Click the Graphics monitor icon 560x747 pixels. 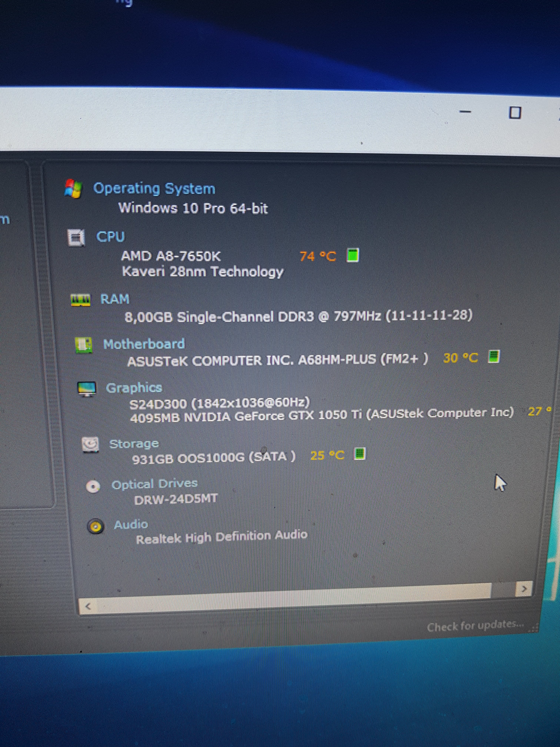click(87, 389)
